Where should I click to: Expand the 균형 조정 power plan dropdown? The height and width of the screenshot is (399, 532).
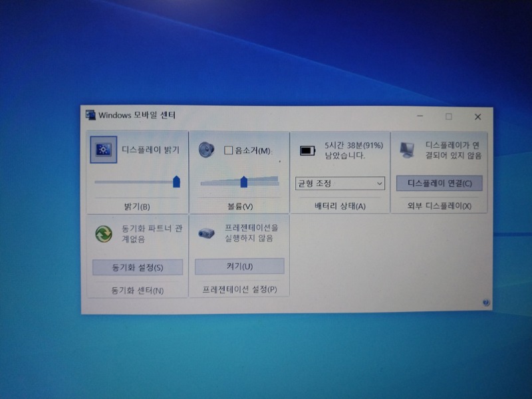(340, 184)
